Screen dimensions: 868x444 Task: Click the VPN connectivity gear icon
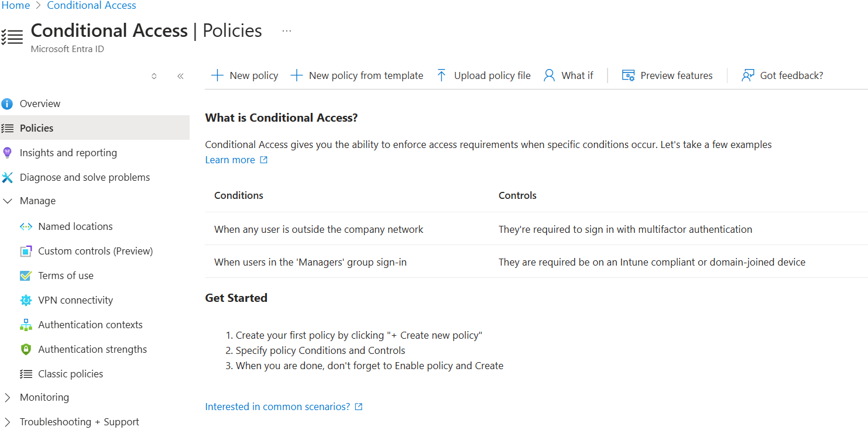point(26,300)
